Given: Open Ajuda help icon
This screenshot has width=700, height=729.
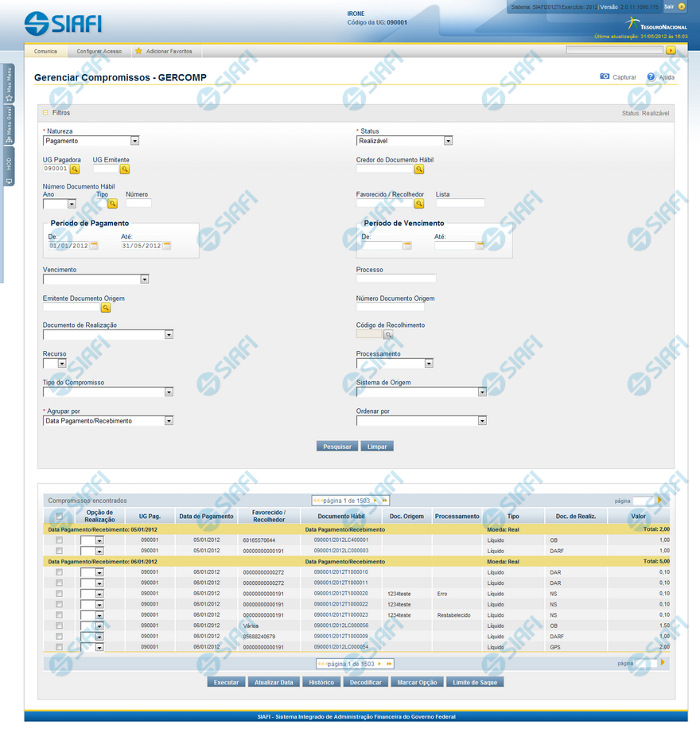Looking at the screenshot, I should click(651, 77).
